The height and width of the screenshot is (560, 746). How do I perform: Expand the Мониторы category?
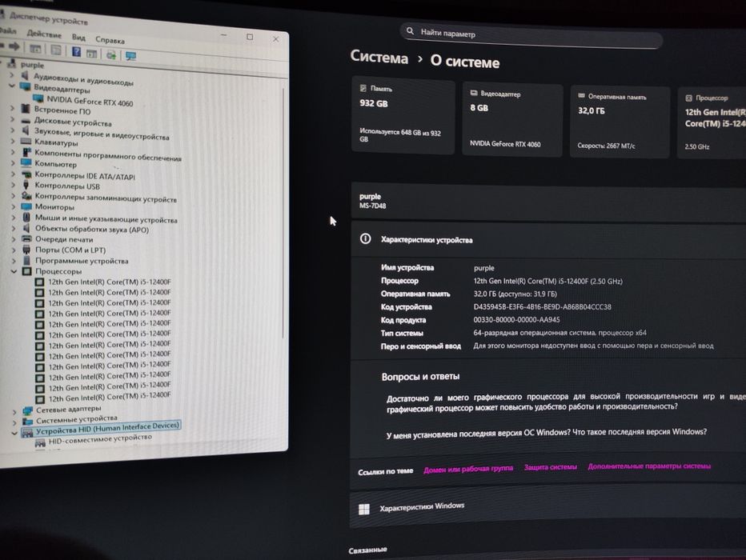point(14,206)
